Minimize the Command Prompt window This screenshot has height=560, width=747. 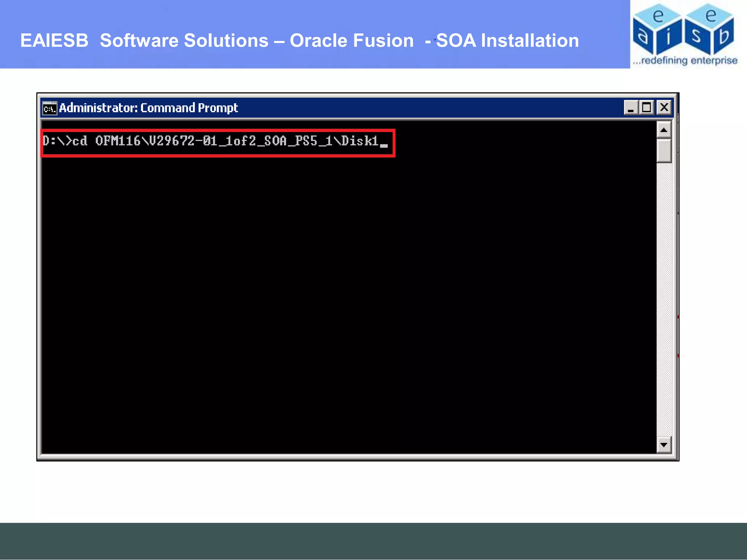631,108
